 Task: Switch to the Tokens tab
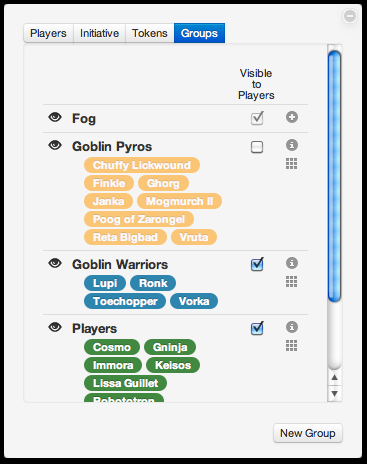click(x=150, y=33)
